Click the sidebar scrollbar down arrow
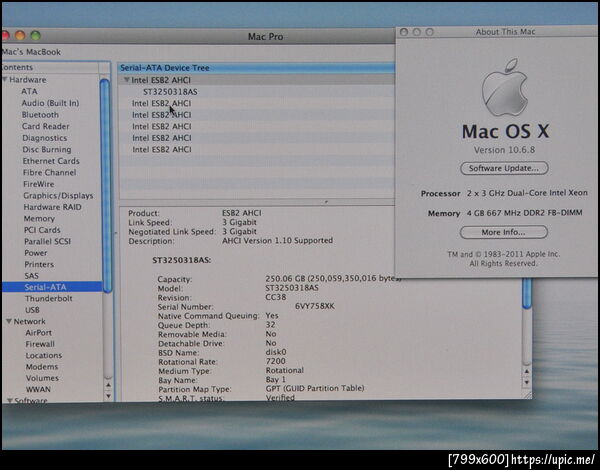The height and width of the screenshot is (470, 600). click(108, 396)
